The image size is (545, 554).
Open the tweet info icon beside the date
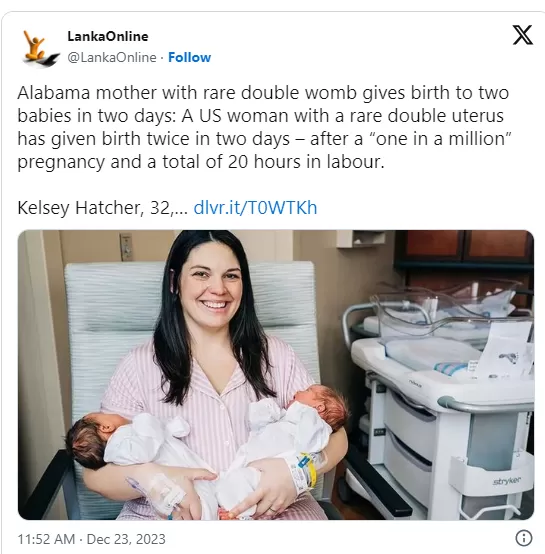point(524,538)
